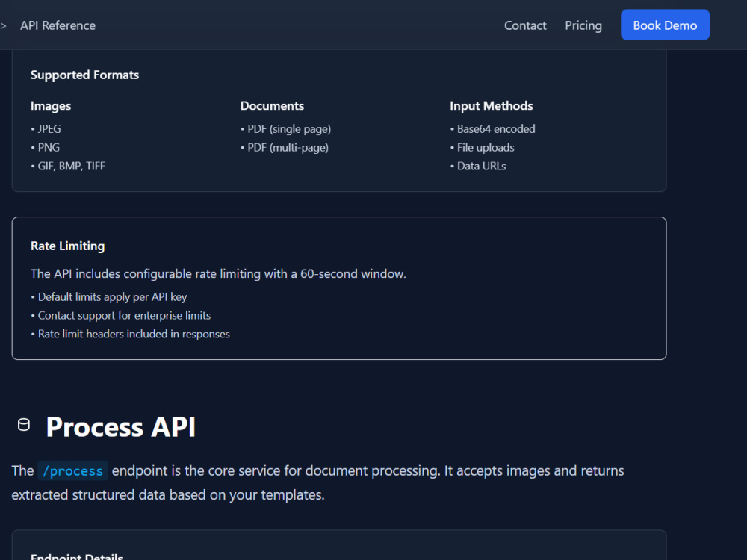The height and width of the screenshot is (560, 747).
Task: Go to the Pricing page
Action: click(583, 25)
